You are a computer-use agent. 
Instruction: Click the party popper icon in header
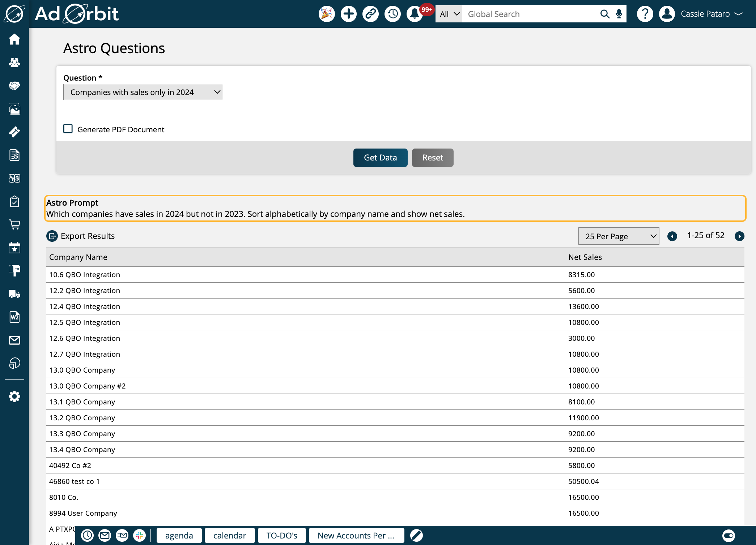(x=327, y=14)
